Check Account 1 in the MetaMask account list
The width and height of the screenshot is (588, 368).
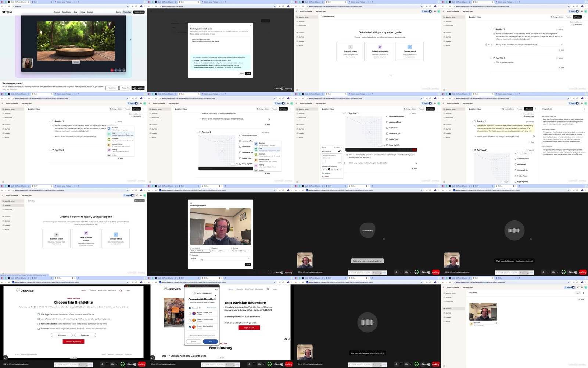tap(190, 314)
